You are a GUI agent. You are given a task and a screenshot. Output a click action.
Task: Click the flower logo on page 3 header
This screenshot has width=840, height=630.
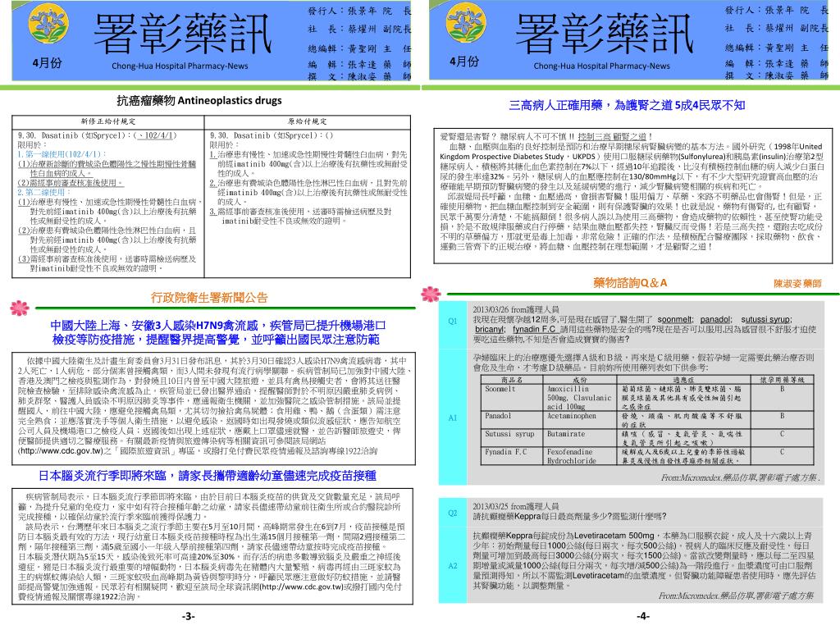pyautogui.click(x=48, y=25)
